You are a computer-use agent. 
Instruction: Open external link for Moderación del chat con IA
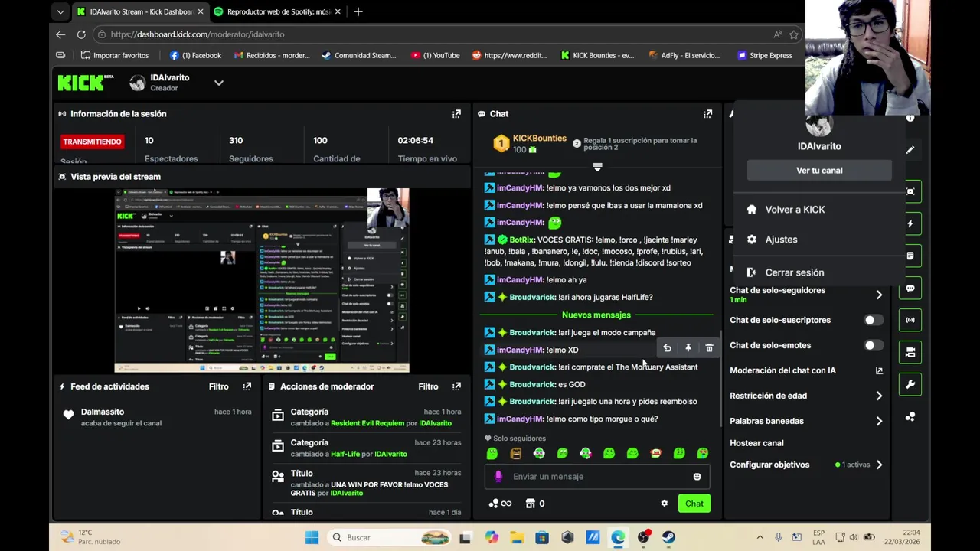(x=879, y=370)
